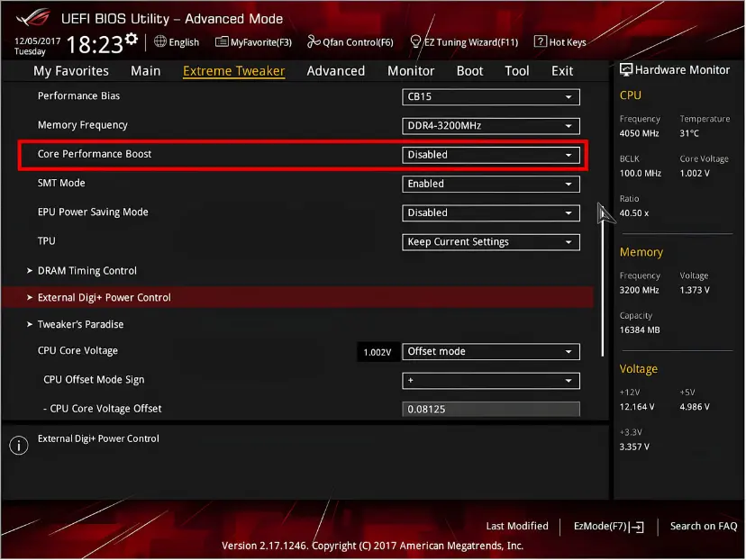Click the EzMode(F7) button label
746x560 pixels.
pos(600,527)
